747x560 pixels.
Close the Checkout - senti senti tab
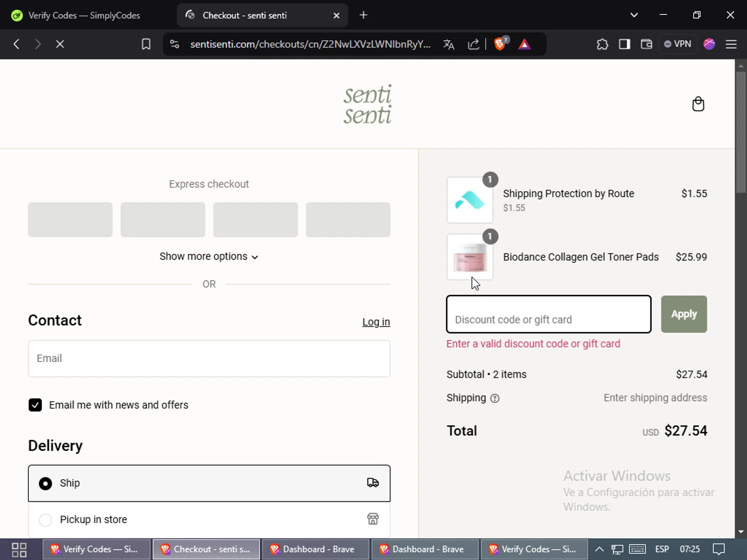tap(337, 15)
